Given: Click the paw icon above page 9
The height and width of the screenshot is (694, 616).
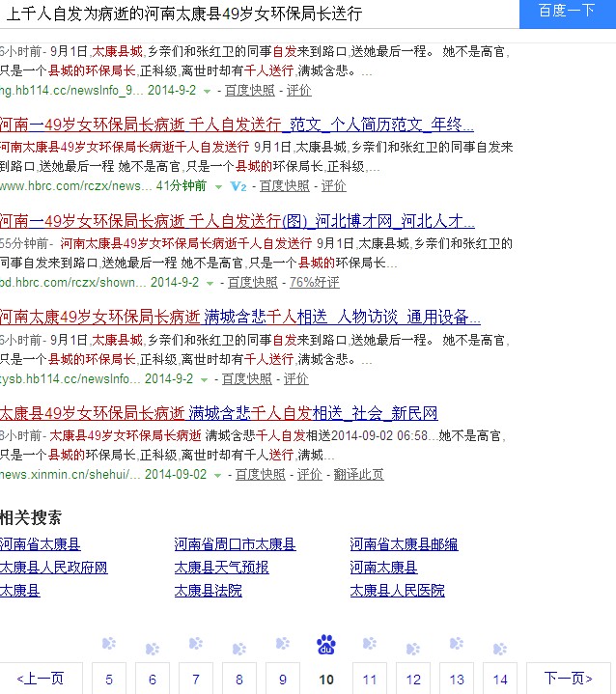Looking at the screenshot, I should coord(283,643).
